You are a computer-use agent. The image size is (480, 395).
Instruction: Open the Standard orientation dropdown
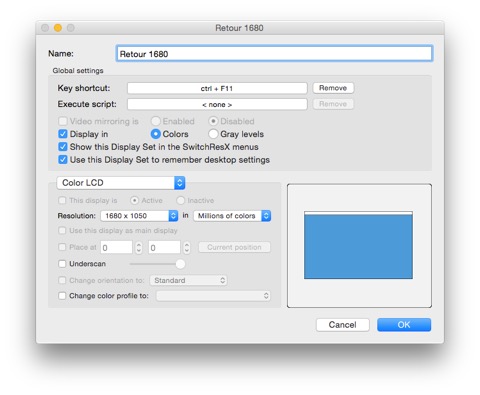pyautogui.click(x=189, y=280)
